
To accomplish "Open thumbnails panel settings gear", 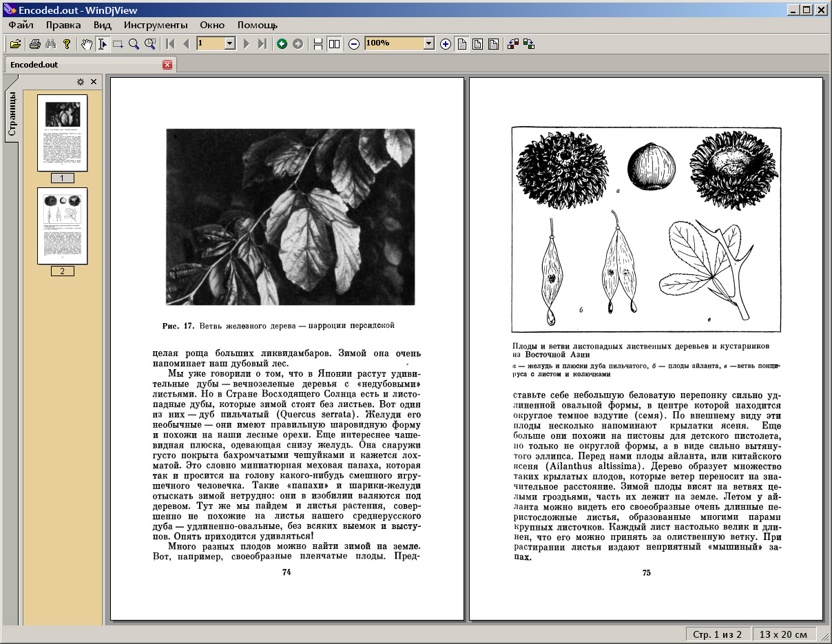I will 81,82.
